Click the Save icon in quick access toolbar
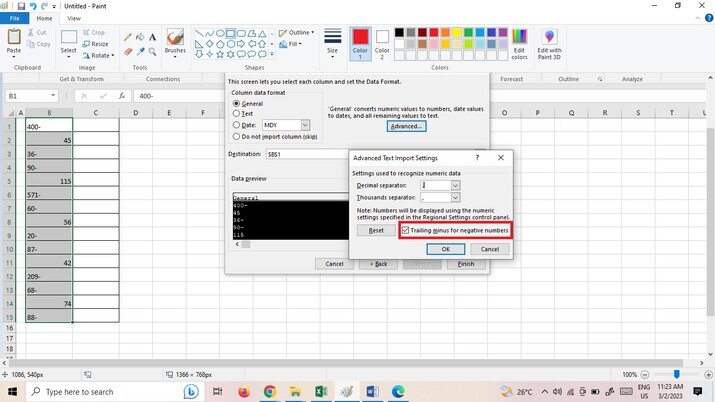The height and width of the screenshot is (402, 715). coord(21,6)
